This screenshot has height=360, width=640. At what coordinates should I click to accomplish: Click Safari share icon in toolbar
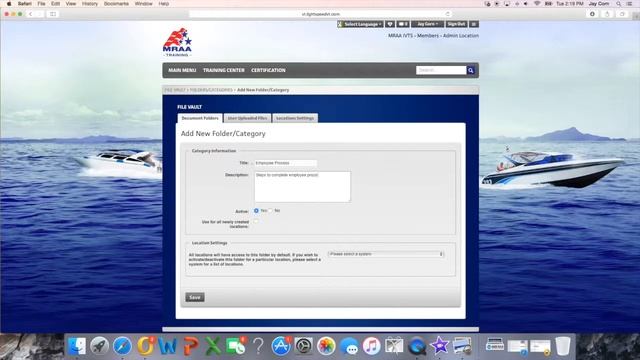click(x=607, y=14)
